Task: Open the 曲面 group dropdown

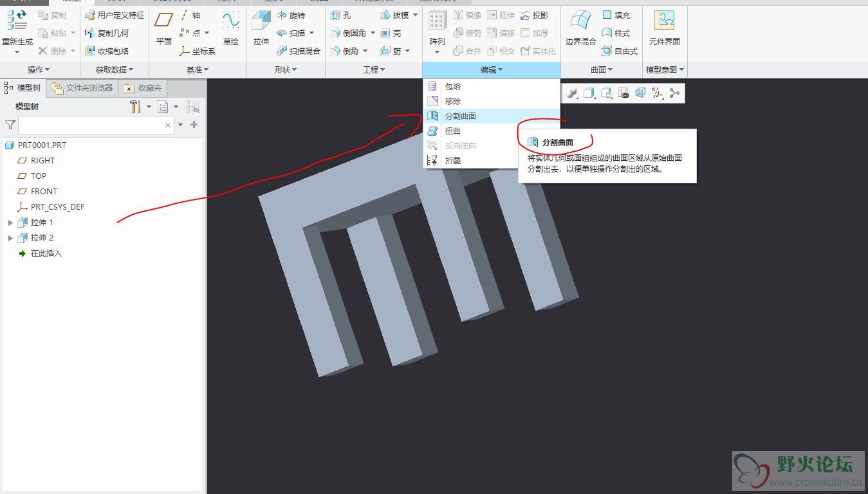Action: [602, 69]
